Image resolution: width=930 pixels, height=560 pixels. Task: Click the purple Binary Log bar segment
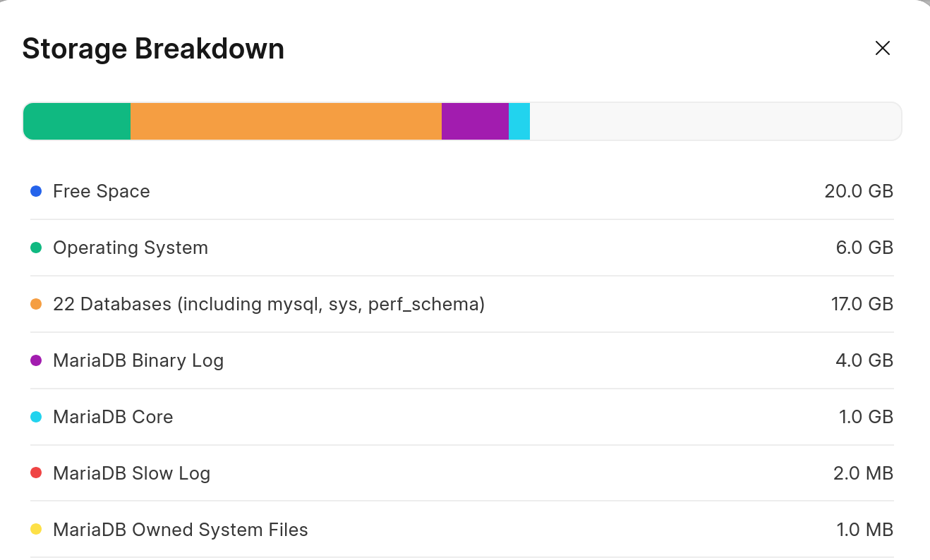point(475,121)
